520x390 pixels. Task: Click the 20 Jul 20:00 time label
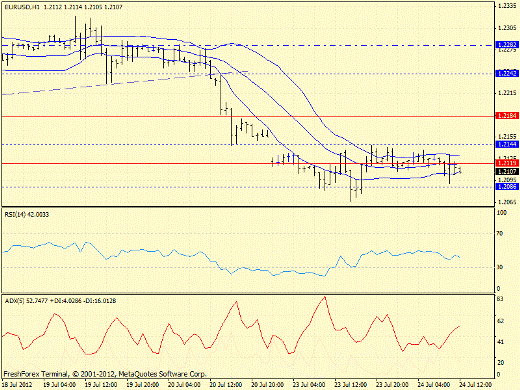[x=268, y=385]
